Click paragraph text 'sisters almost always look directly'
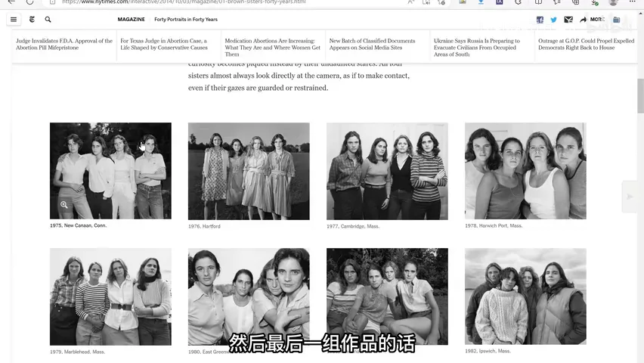This screenshot has width=644, height=363. pos(238,76)
